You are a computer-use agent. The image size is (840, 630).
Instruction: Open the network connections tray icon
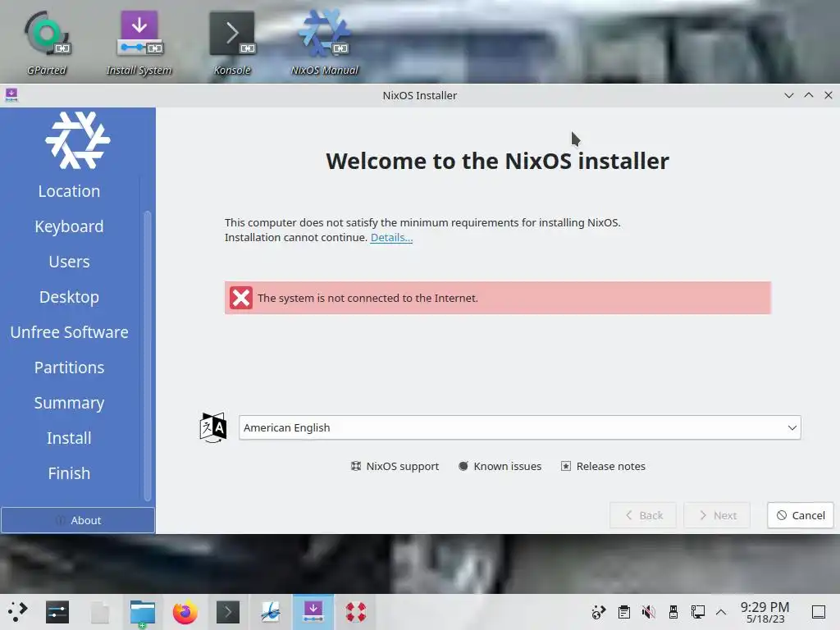click(698, 612)
